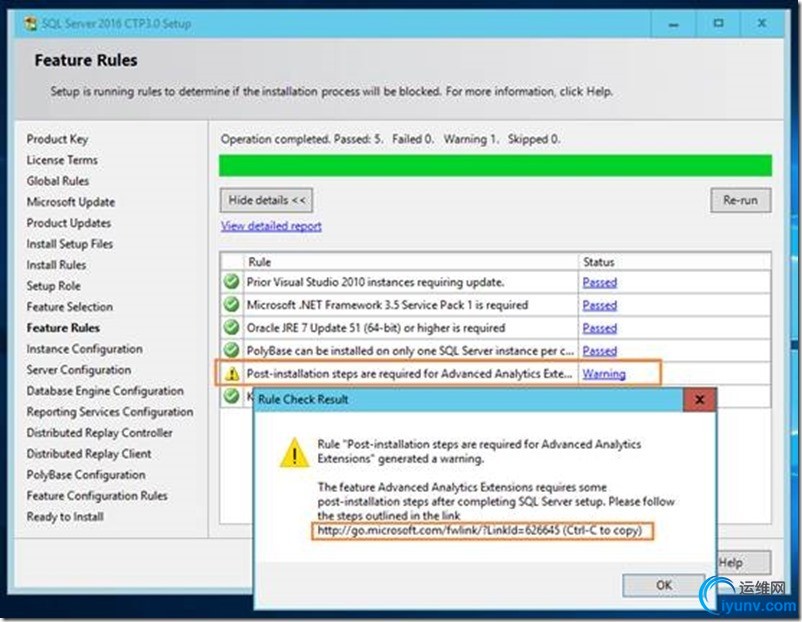Open Passed link for .NET Framework 3.5 rule

click(599, 305)
